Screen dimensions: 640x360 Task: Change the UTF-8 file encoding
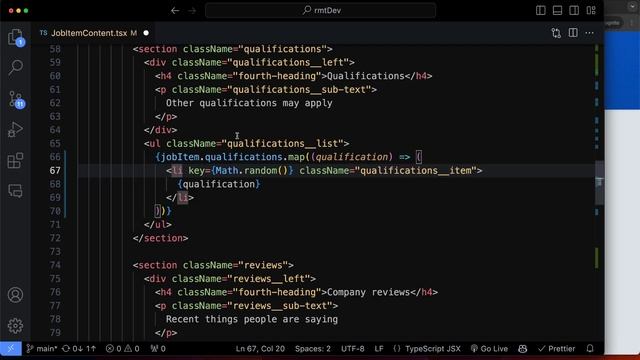353,349
